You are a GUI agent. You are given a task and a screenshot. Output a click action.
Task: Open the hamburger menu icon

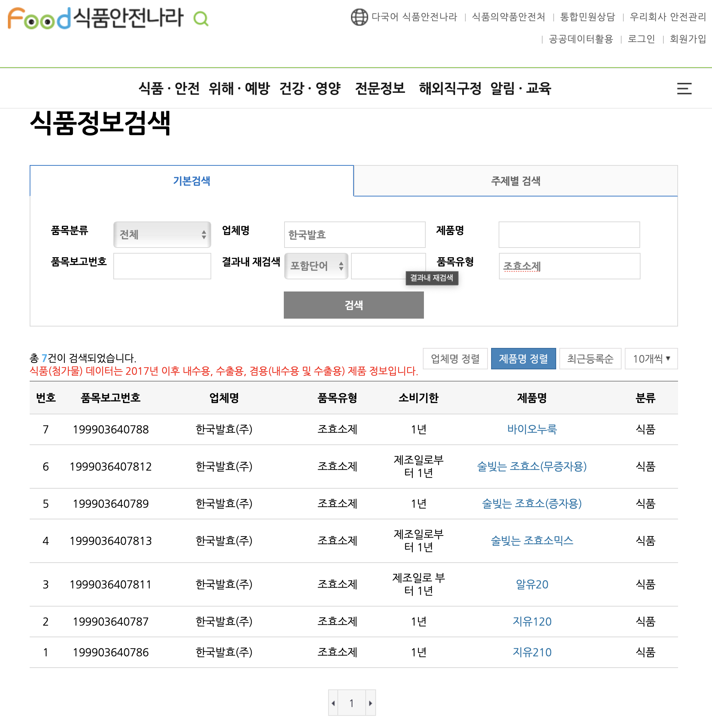(684, 89)
